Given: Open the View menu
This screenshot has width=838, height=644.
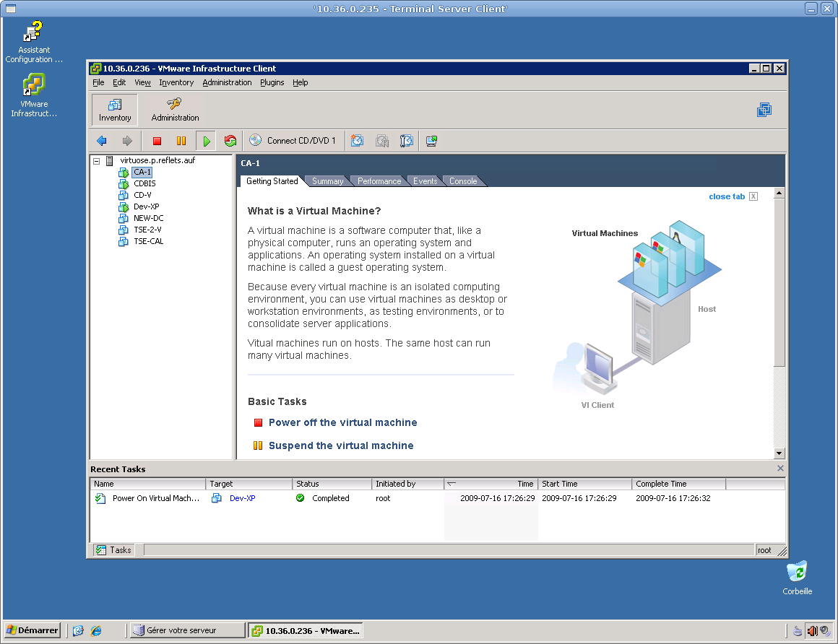Looking at the screenshot, I should point(142,83).
